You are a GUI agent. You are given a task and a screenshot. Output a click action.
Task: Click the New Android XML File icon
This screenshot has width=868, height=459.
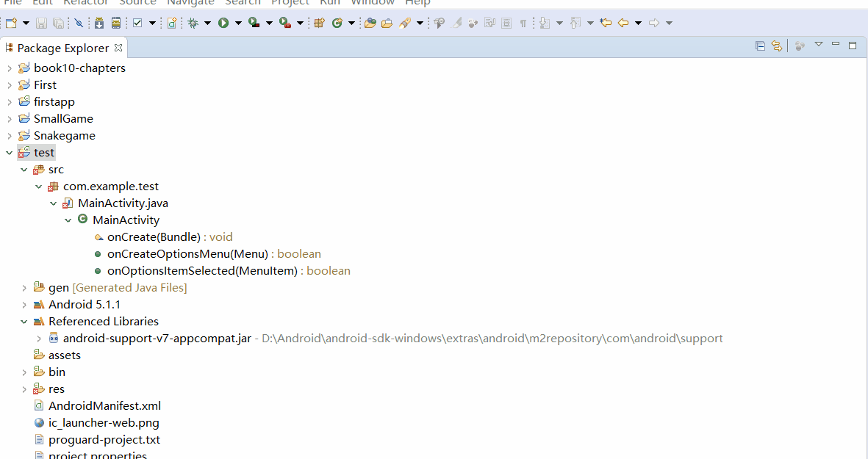click(172, 24)
